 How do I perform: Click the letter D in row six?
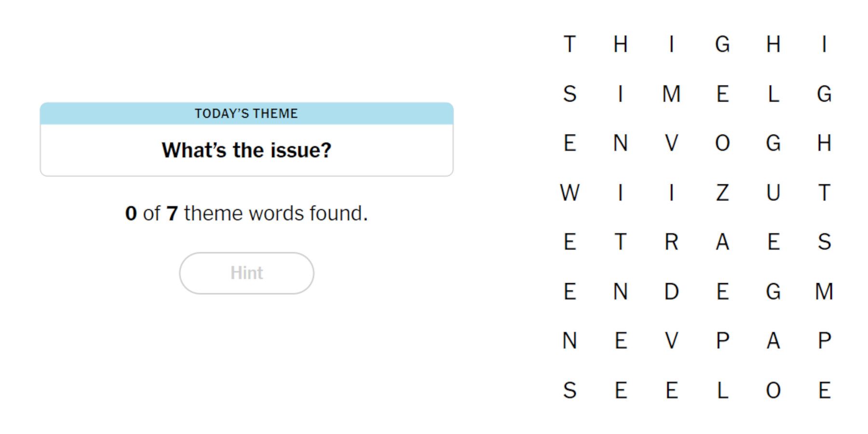671,292
